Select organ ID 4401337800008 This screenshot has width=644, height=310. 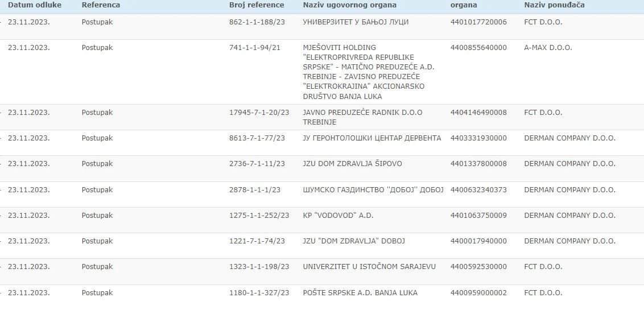click(478, 163)
